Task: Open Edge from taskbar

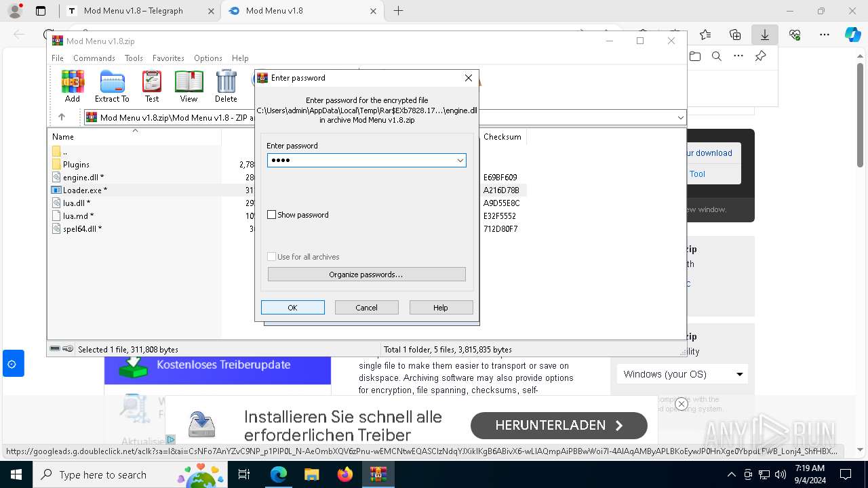Action: 279,474
